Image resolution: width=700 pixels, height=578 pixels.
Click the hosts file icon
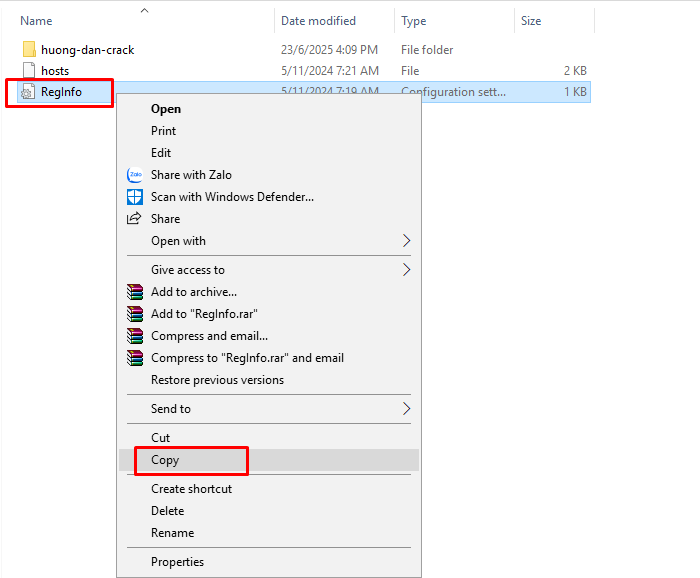tap(29, 71)
